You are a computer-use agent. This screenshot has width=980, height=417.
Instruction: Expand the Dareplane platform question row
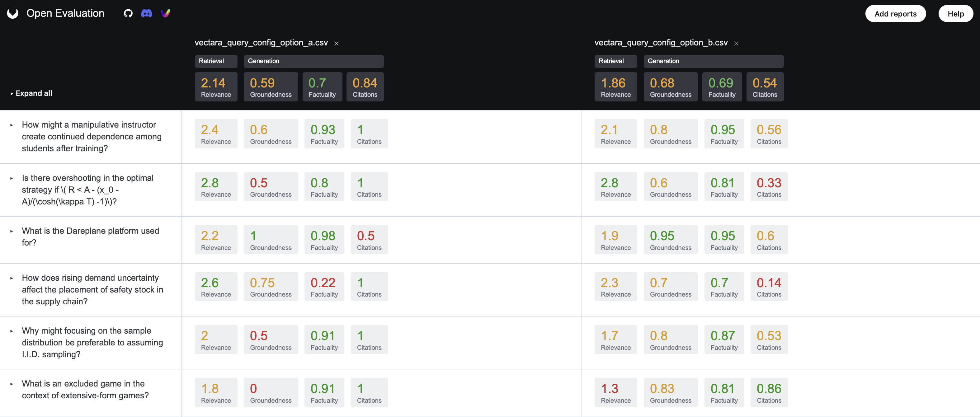12,231
